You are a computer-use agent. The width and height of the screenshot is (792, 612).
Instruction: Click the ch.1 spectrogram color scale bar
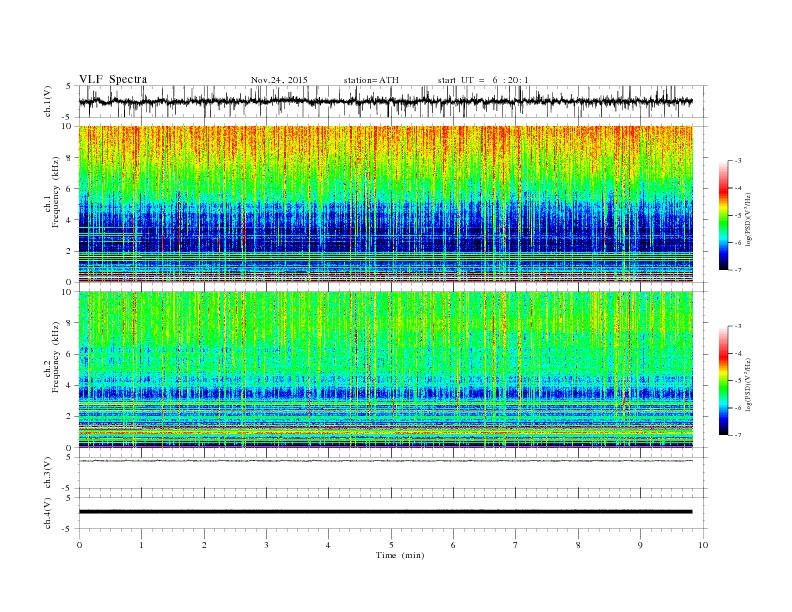pyautogui.click(x=723, y=215)
